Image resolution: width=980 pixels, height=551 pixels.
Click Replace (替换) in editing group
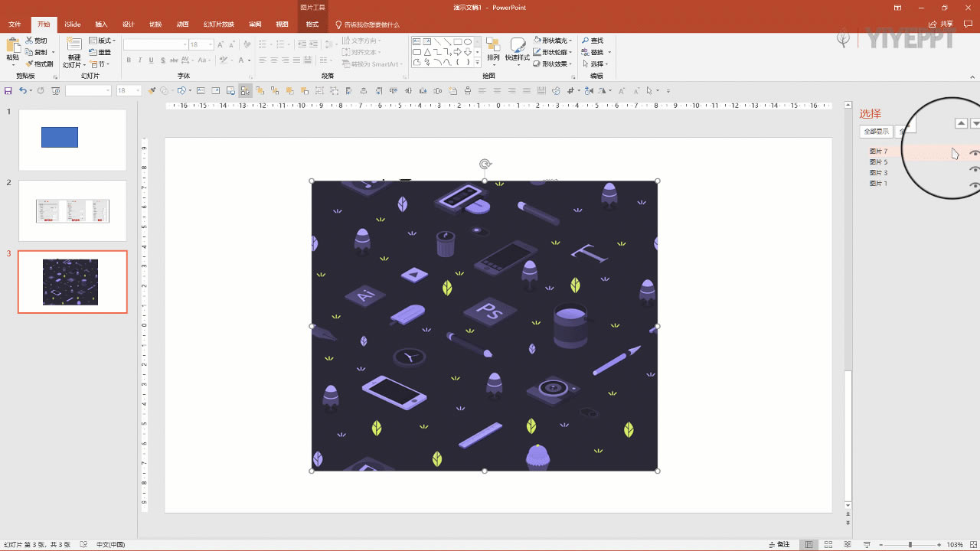pos(595,52)
